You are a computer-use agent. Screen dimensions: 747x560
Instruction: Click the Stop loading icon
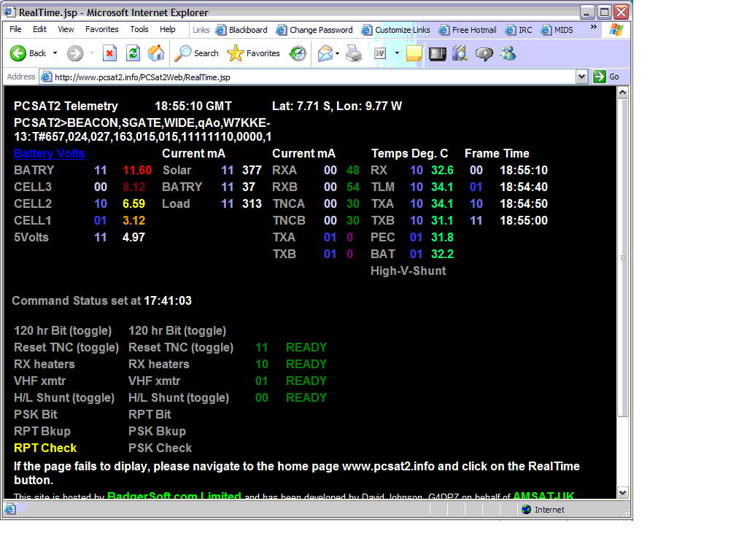109,53
